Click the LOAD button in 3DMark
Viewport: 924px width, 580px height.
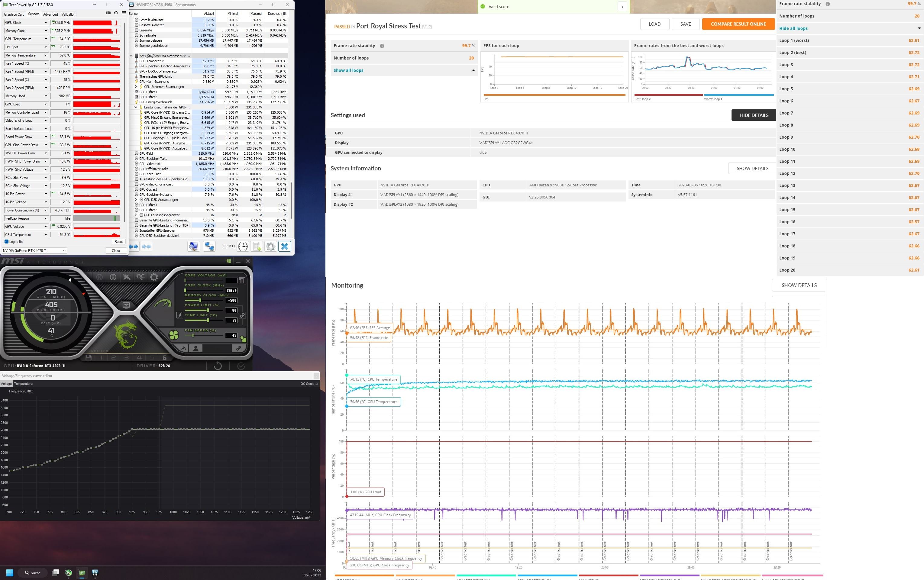(655, 24)
